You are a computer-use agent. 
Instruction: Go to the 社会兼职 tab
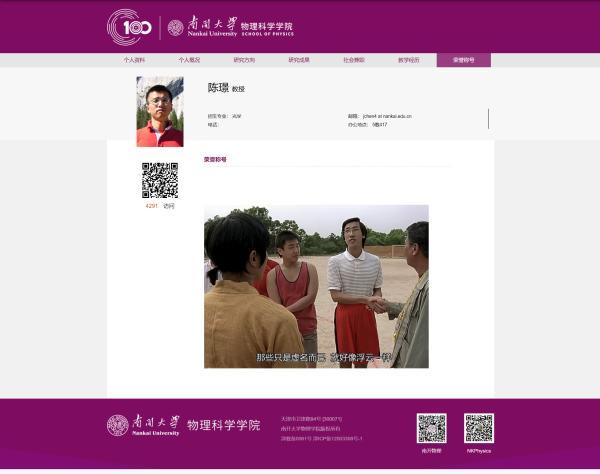pyautogui.click(x=354, y=60)
